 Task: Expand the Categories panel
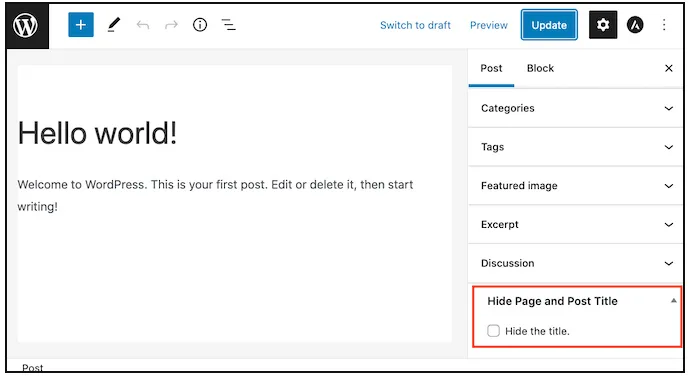576,108
